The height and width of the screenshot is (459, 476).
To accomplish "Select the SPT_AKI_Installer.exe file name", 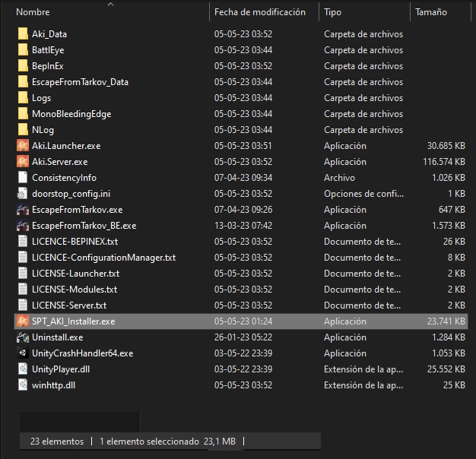I will (x=74, y=321).
